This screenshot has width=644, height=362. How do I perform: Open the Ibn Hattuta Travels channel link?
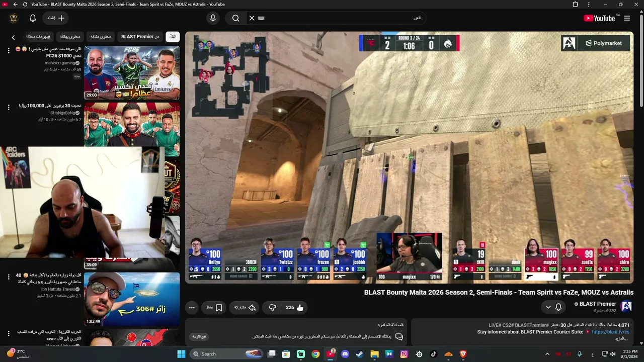coord(58,289)
